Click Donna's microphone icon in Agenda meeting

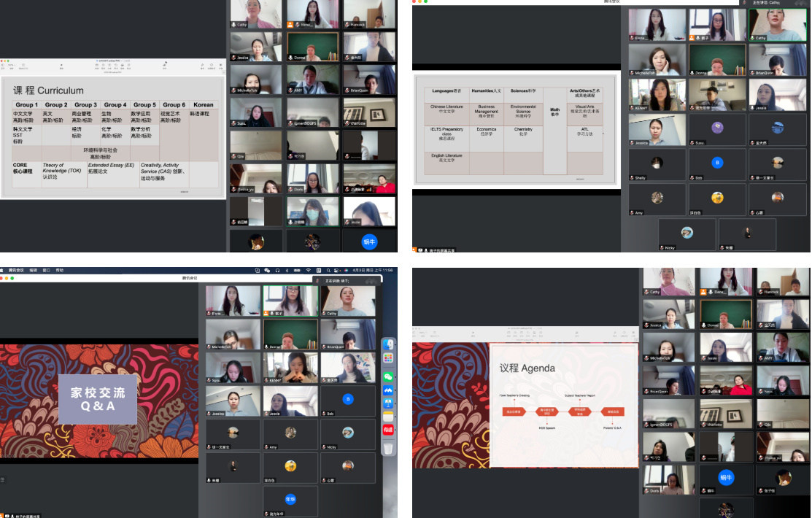click(704, 325)
